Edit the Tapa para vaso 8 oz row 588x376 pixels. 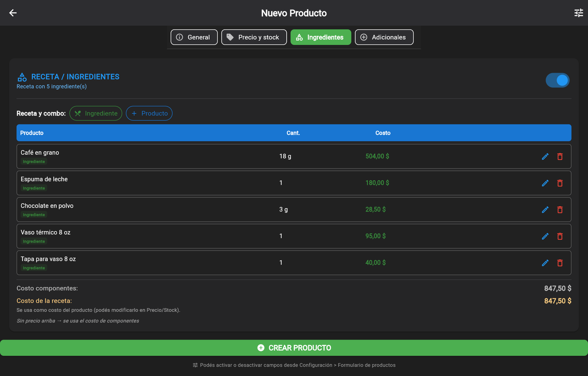545,263
